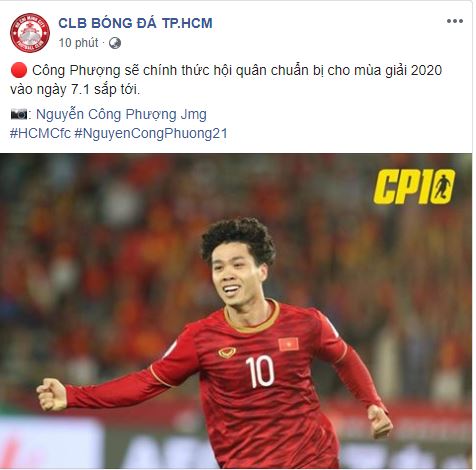Screen dimensions: 476x470
Task: Open the Nguyễn Công Phượng Jmg tagged page
Action: click(121, 115)
